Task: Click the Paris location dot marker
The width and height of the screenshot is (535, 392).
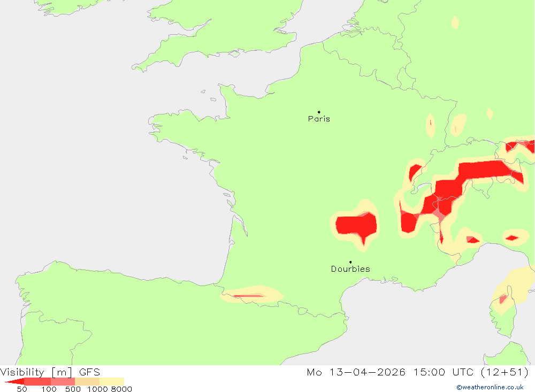Action: pos(319,112)
